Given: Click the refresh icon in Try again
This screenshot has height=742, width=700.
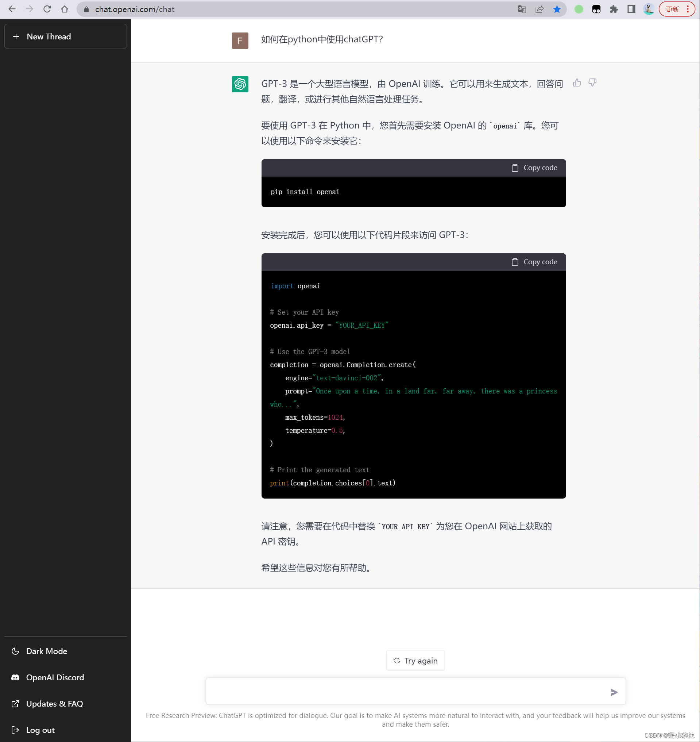Looking at the screenshot, I should 397,661.
